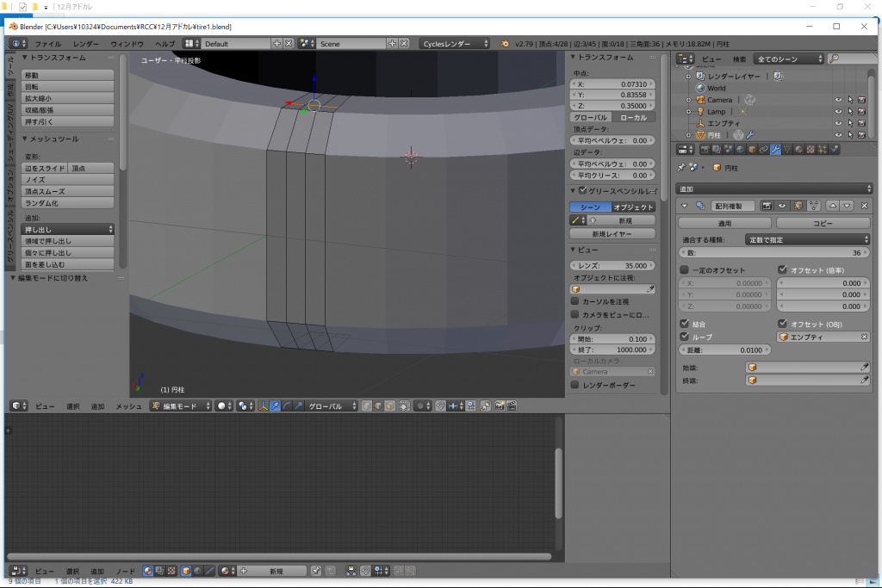Open the Modifiers wrench properties tab

click(x=775, y=150)
